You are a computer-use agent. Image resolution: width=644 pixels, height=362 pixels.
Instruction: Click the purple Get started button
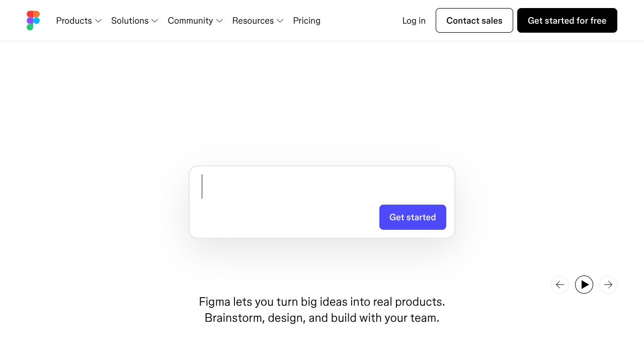pyautogui.click(x=413, y=217)
